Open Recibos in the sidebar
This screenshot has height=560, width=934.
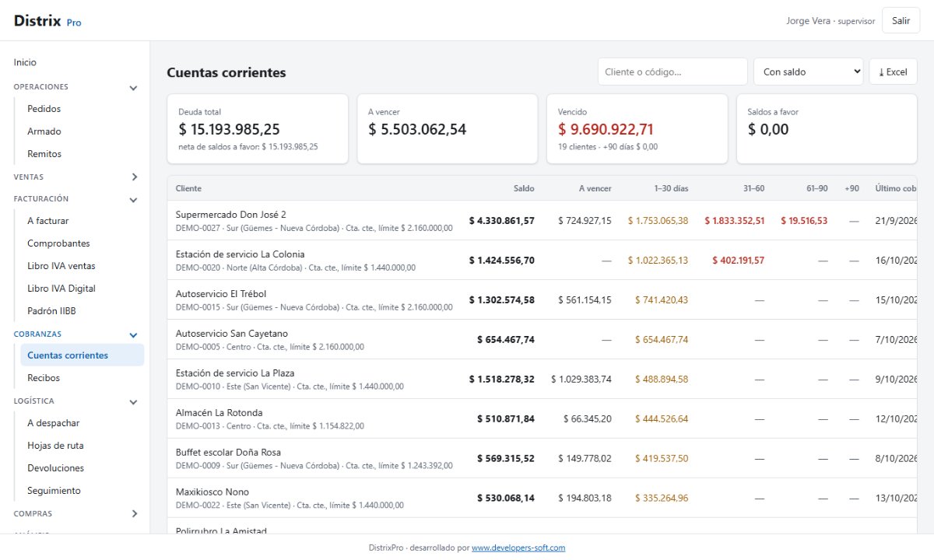82,378
